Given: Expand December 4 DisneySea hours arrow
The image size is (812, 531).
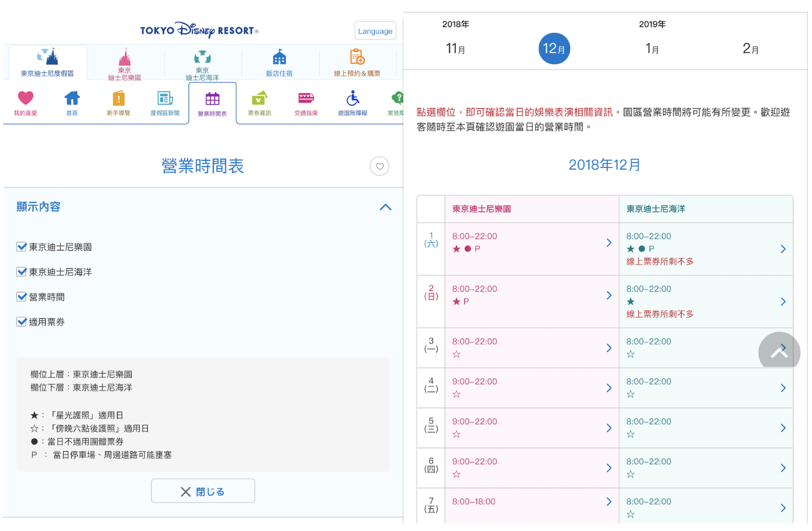Looking at the screenshot, I should [x=783, y=388].
